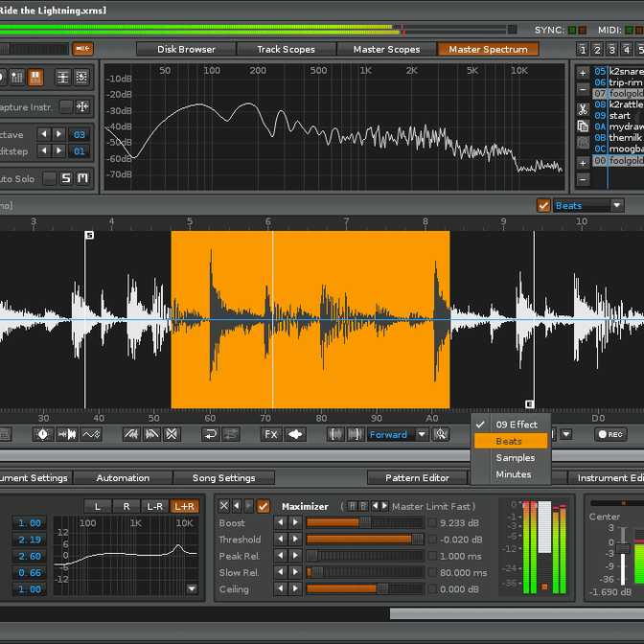Image resolution: width=644 pixels, height=644 pixels.
Task: Click the copy instrument icon
Action: coord(583,126)
